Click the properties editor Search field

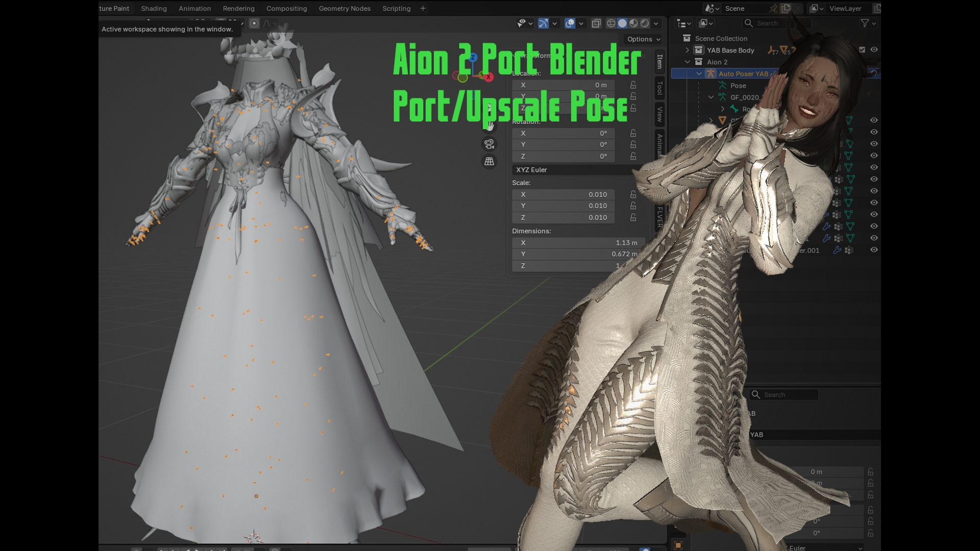click(783, 395)
